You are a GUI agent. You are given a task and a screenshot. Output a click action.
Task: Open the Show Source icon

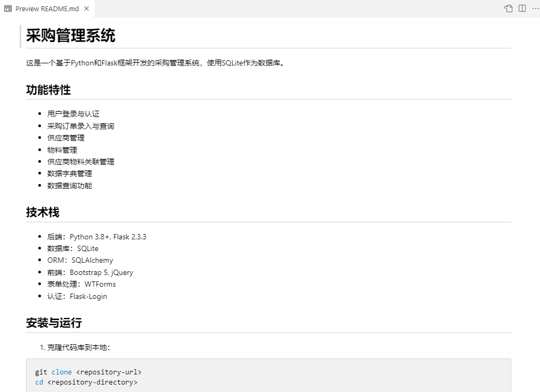click(x=508, y=9)
